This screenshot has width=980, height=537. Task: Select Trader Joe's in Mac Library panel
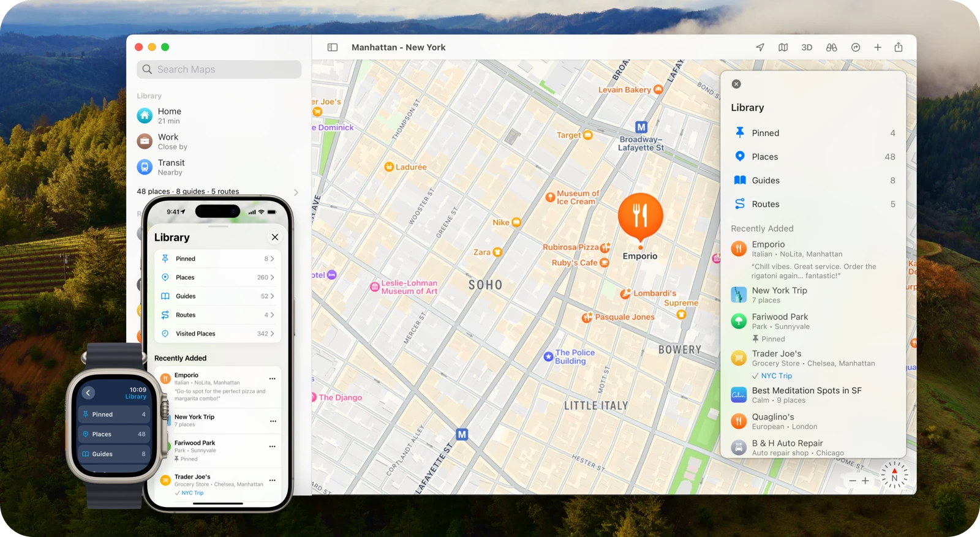point(813,364)
